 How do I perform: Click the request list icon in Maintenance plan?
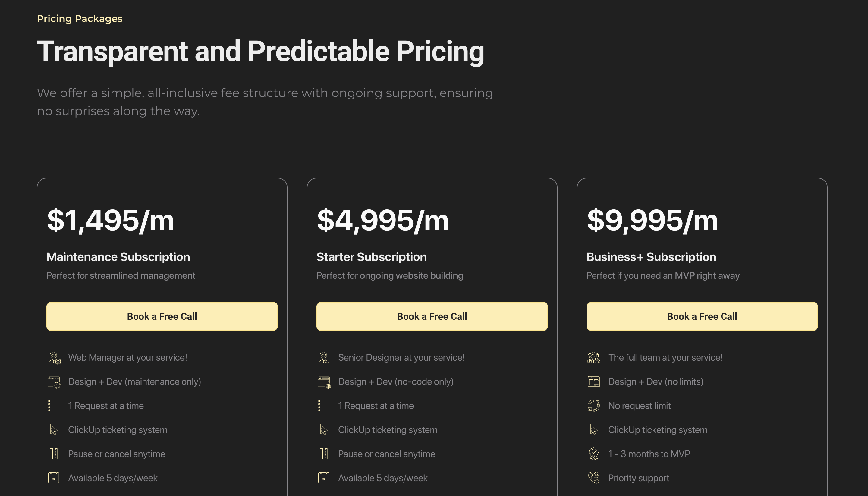pyautogui.click(x=54, y=406)
